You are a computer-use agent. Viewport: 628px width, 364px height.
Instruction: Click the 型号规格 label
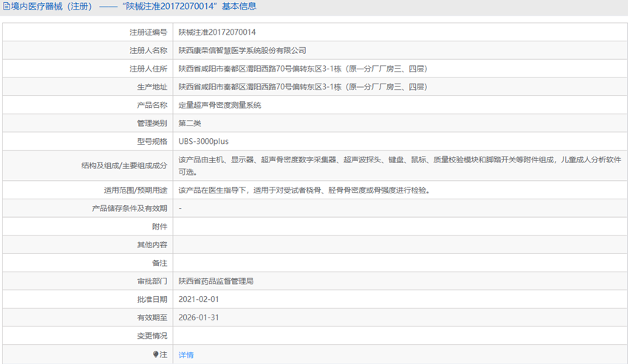pos(151,141)
